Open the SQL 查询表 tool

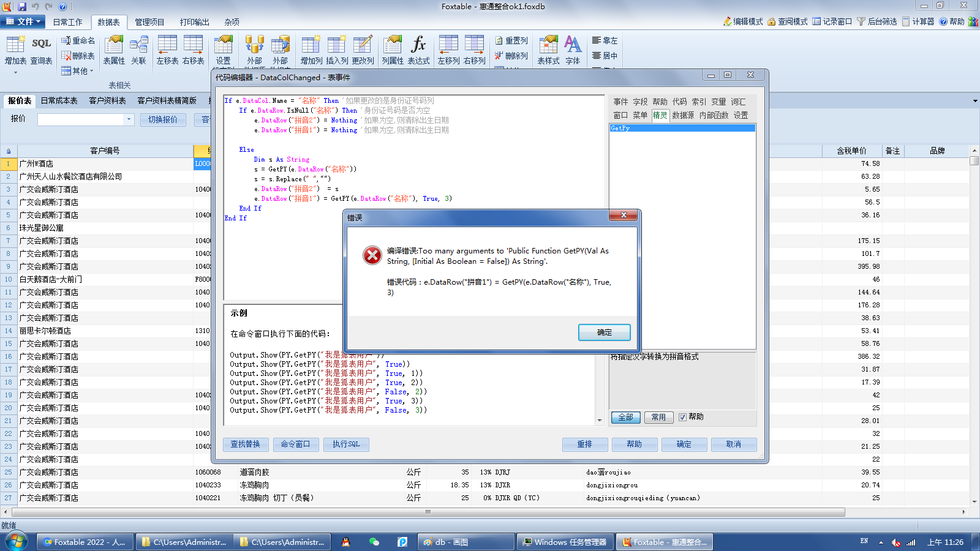pos(41,50)
